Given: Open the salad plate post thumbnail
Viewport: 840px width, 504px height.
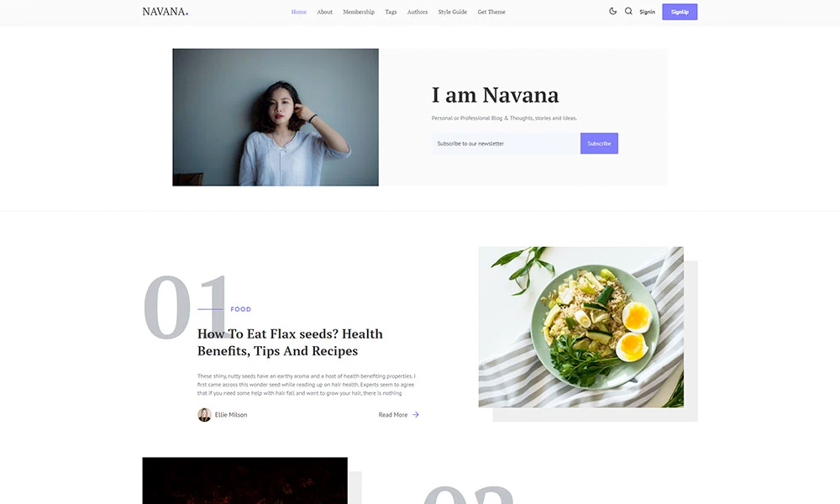Looking at the screenshot, I should click(580, 328).
